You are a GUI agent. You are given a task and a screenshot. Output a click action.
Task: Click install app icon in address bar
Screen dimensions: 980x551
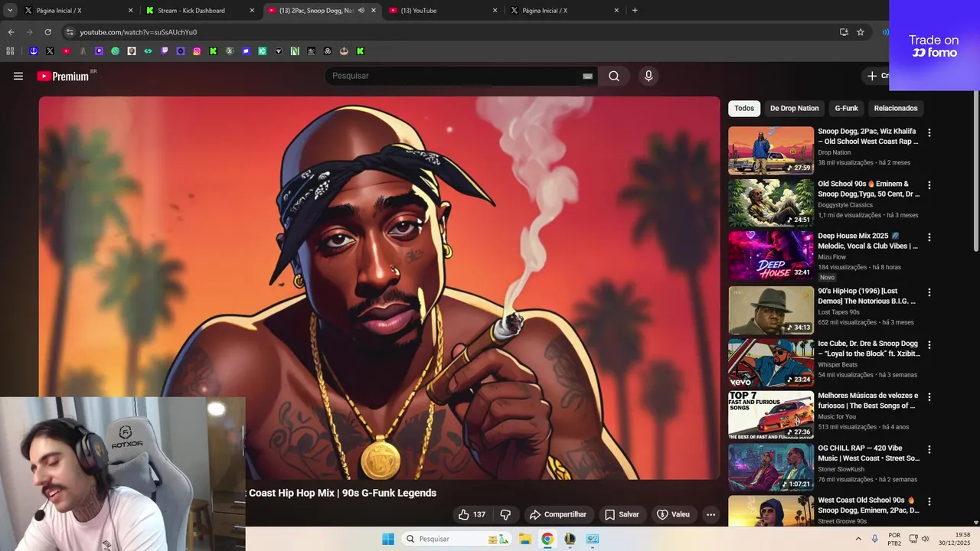844,32
